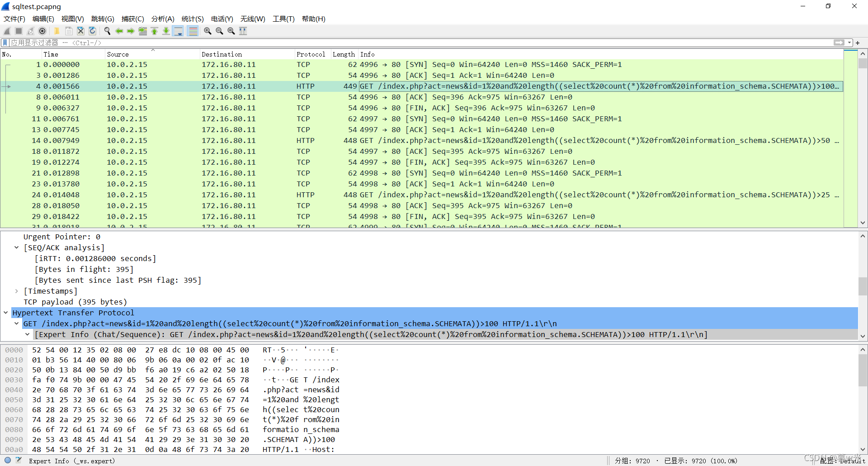Start a new packet capture

pos(7,31)
